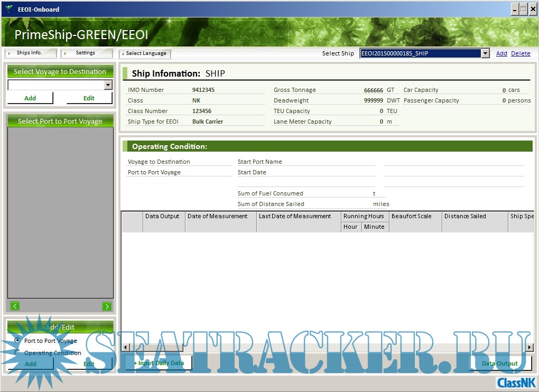The image size is (539, 392).
Task: Open the Select Ship dropdown
Action: pos(485,53)
